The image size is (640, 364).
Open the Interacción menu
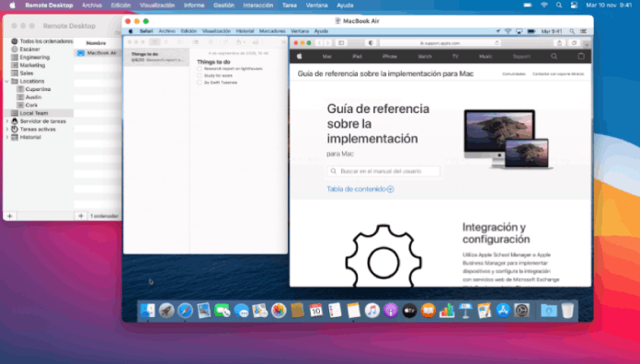(258, 6)
